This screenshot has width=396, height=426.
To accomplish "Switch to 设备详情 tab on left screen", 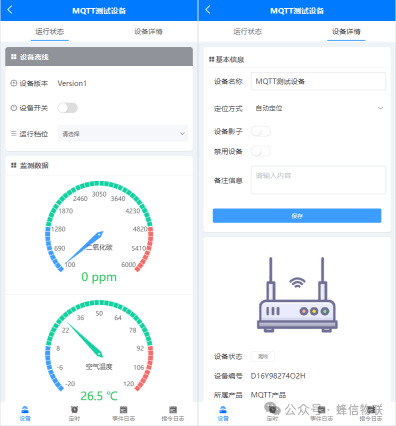I will point(148,32).
